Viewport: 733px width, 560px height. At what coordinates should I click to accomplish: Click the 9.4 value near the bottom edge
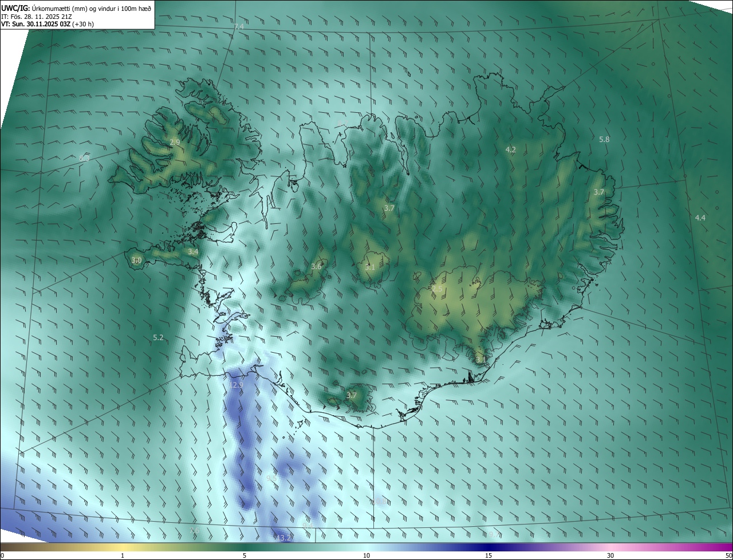(308, 525)
